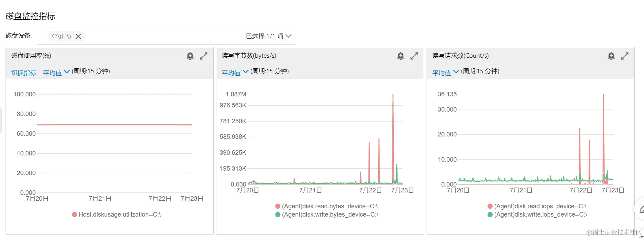Click the 读写请求数(Count/s) chart title
This screenshot has height=238, width=644.
[x=460, y=56]
